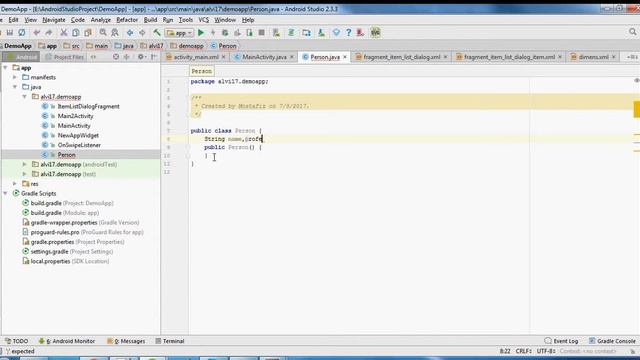This screenshot has height=360, width=640.
Task: Collapse the java folder arrow
Action: point(15,87)
